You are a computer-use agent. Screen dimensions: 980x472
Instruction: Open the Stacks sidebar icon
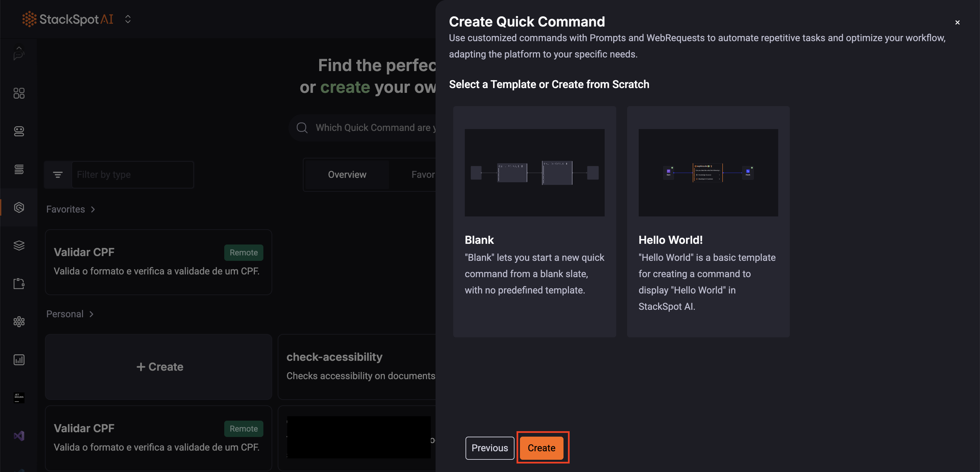click(x=19, y=169)
